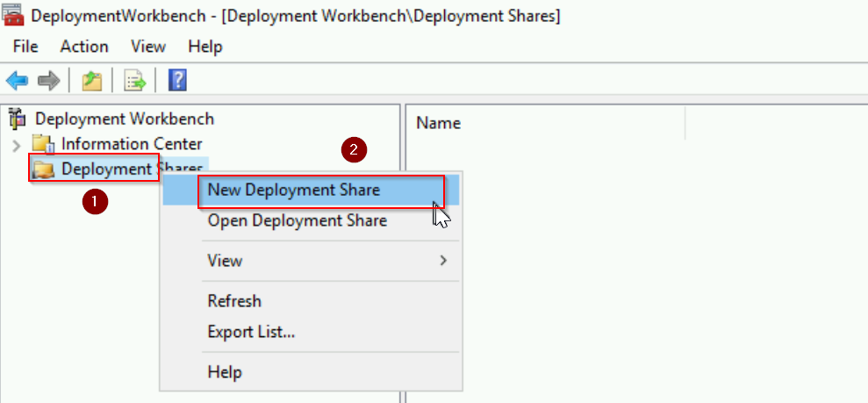Select Help in the context menu
Screen dimensions: 868x403
pos(311,371)
